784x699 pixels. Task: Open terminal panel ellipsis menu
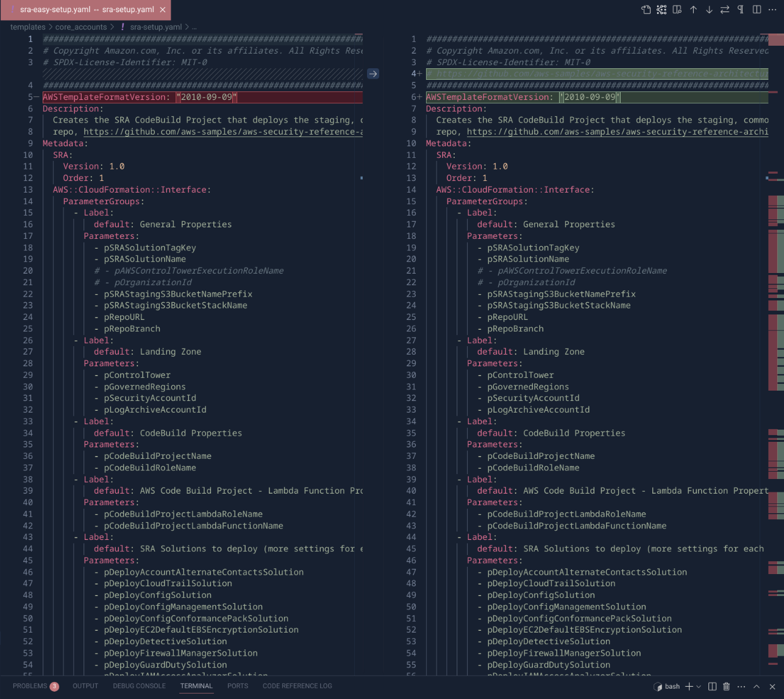click(x=741, y=686)
